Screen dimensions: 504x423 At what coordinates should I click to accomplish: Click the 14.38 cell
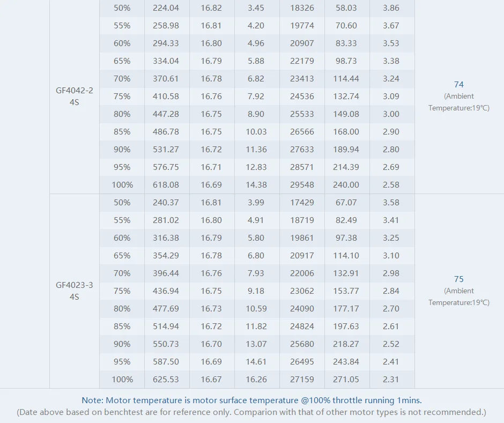(256, 184)
